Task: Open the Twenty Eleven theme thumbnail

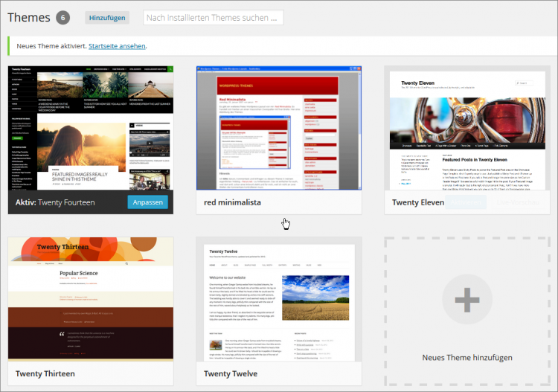Action: pos(466,128)
